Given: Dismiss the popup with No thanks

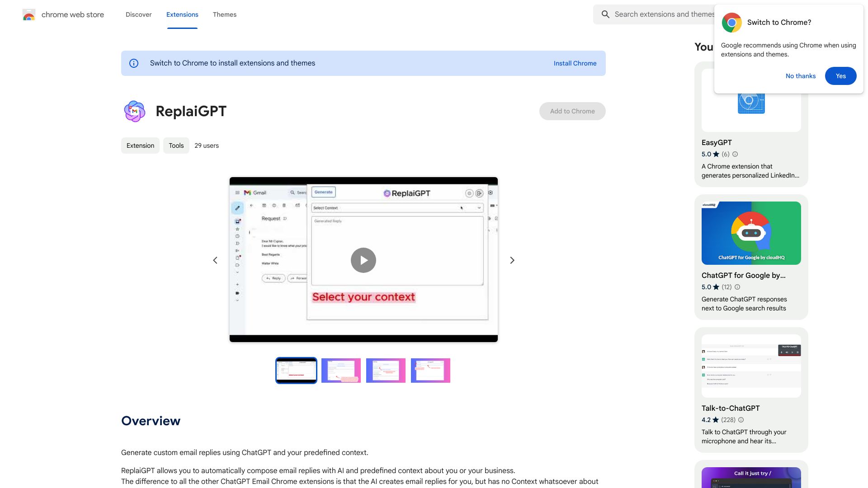Looking at the screenshot, I should tap(801, 76).
